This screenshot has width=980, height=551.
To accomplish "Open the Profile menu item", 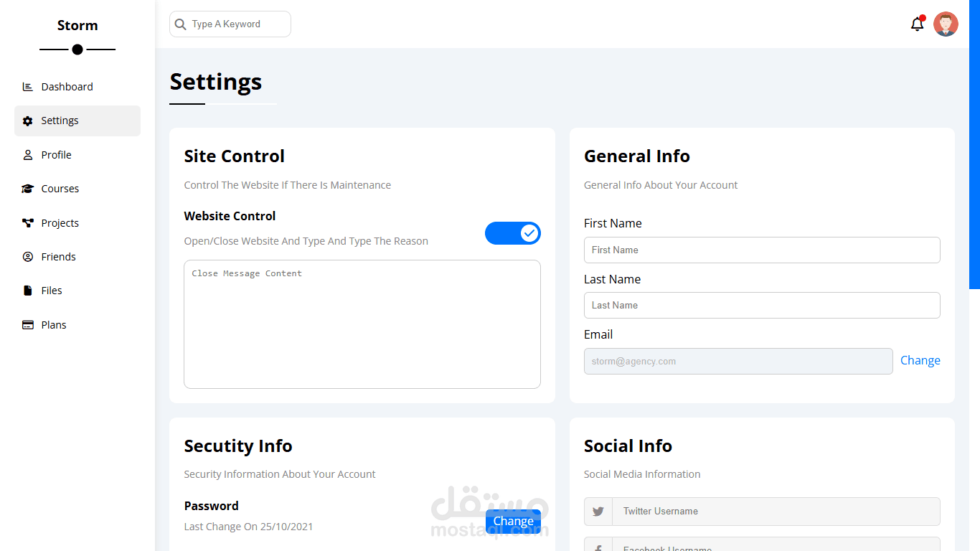I will click(x=56, y=155).
